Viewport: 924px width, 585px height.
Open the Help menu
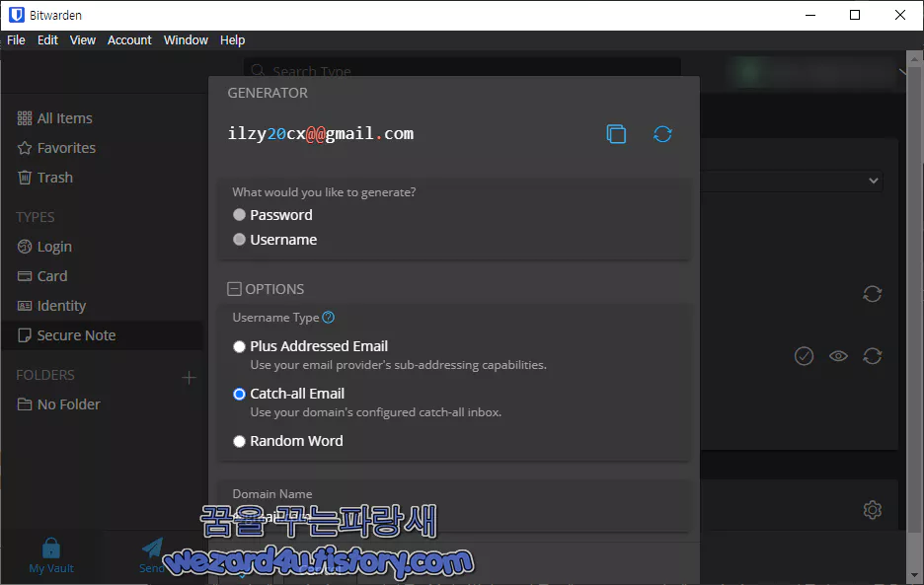tap(232, 40)
